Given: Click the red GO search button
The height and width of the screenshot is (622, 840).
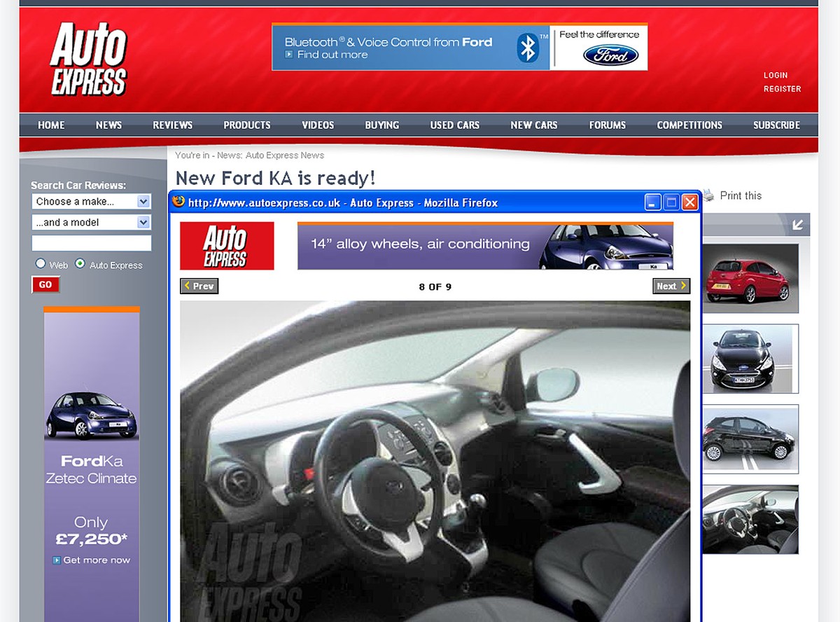Looking at the screenshot, I should (45, 284).
